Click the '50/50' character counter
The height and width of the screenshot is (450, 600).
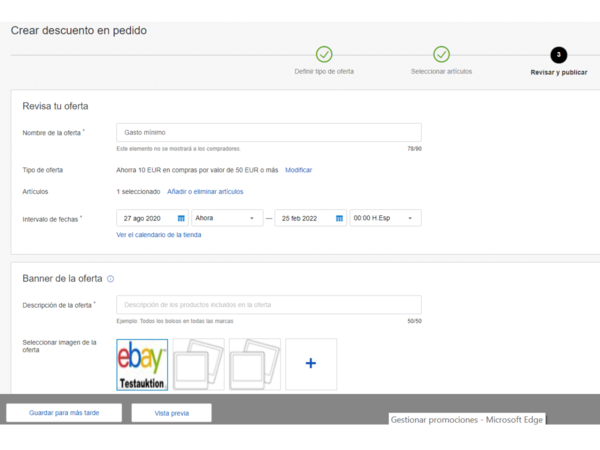point(414,321)
